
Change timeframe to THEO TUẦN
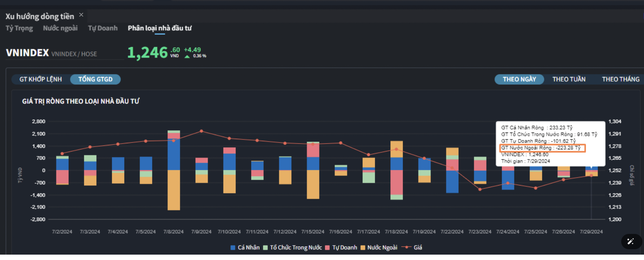click(569, 79)
